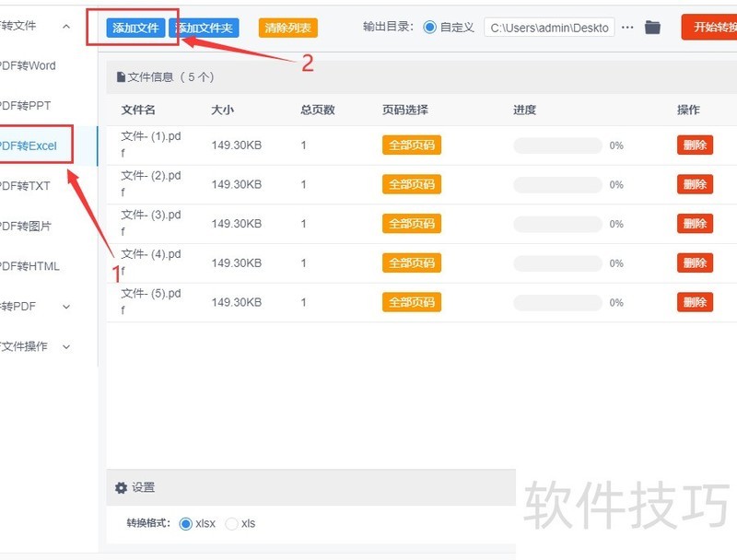Set page range for 文件- (1).pdf

[x=412, y=146]
